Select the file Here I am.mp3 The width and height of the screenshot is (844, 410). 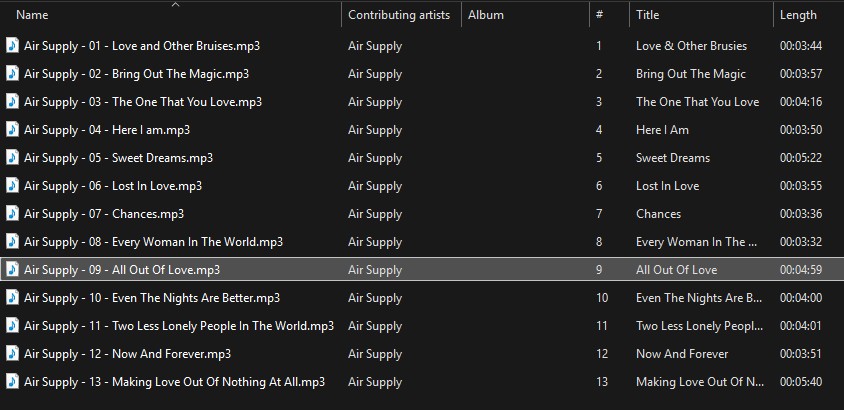(x=107, y=129)
